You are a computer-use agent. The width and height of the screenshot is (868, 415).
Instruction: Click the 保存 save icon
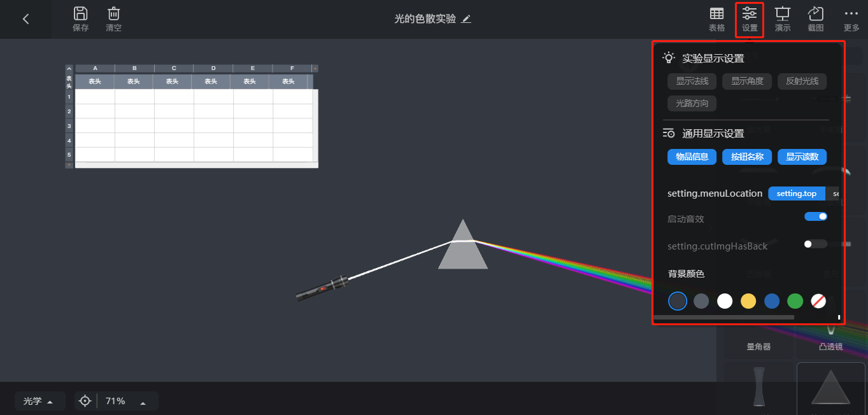80,13
